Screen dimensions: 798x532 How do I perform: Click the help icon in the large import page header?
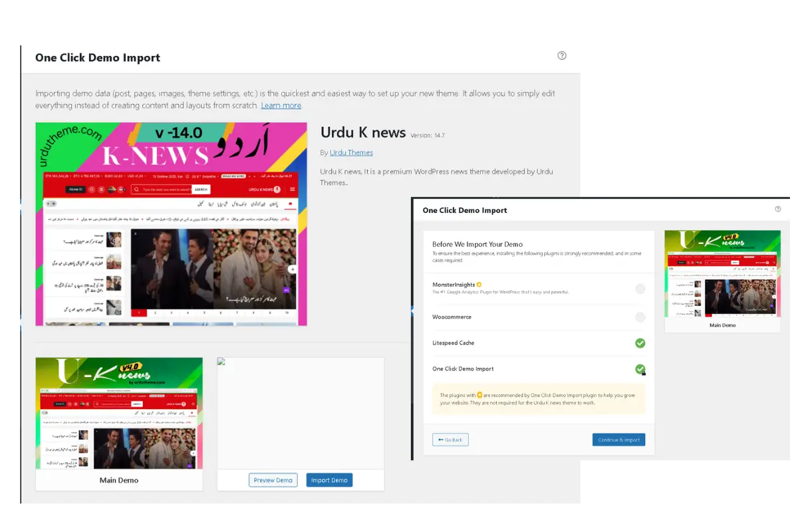point(562,56)
